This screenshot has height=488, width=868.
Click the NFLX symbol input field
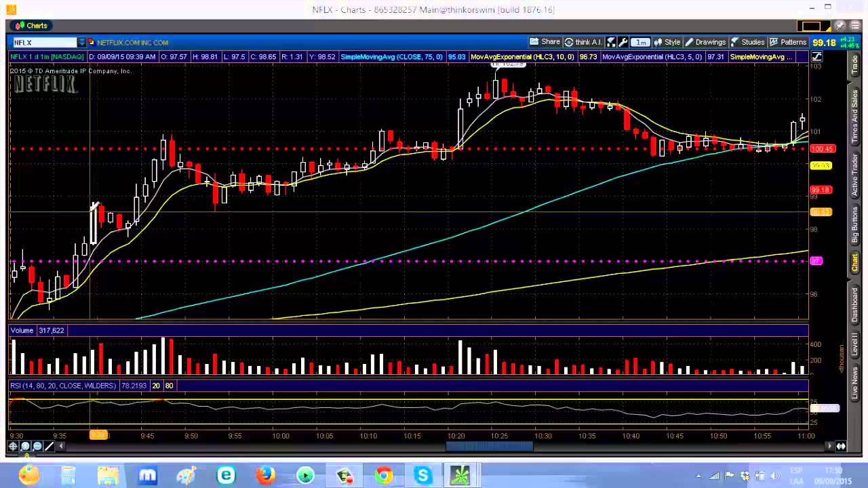point(44,42)
